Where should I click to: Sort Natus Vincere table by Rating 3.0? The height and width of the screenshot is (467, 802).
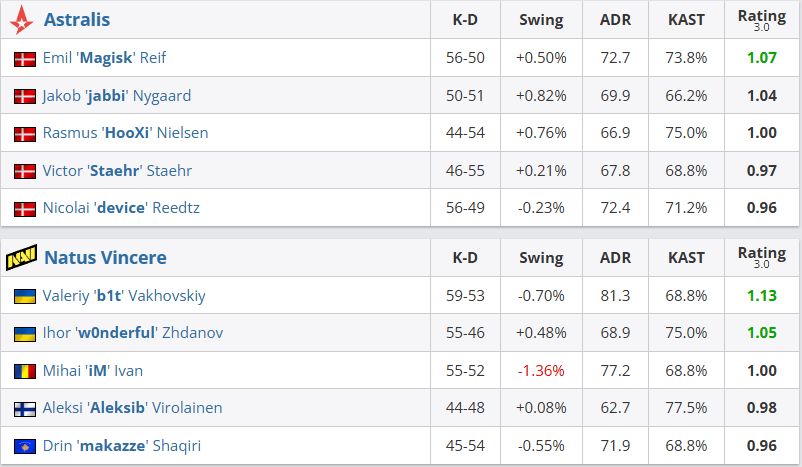(x=761, y=258)
